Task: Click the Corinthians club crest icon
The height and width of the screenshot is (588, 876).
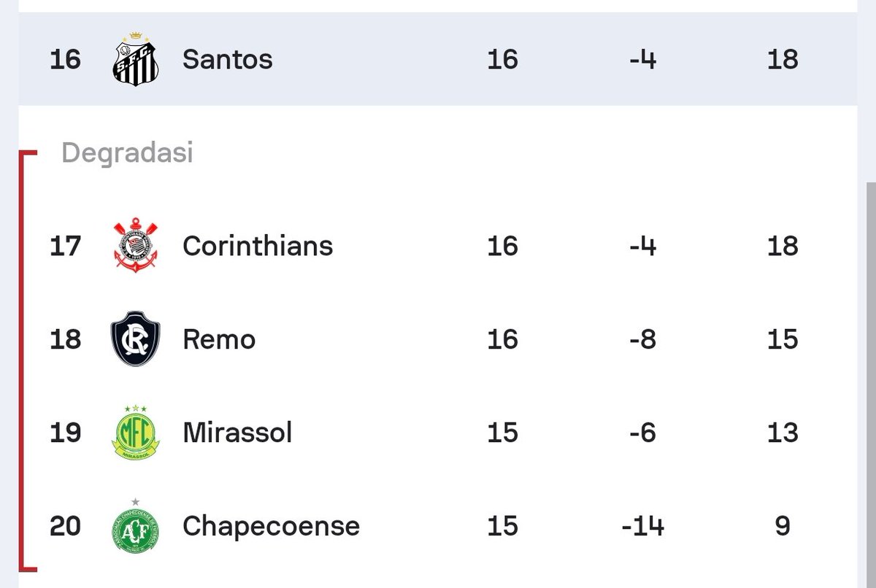Action: coord(135,246)
